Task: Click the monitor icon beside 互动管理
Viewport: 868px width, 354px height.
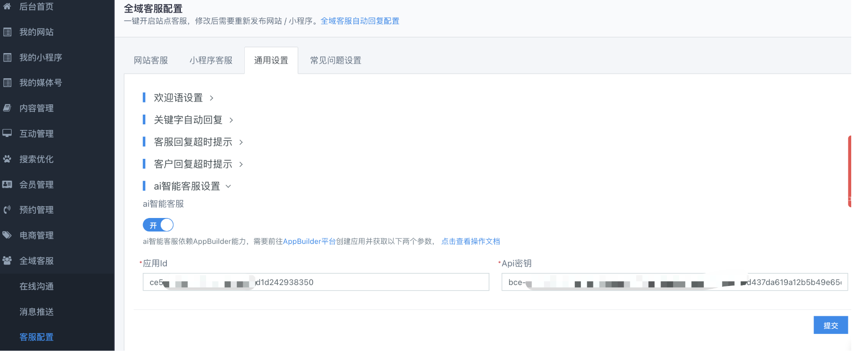Action: coord(7,134)
